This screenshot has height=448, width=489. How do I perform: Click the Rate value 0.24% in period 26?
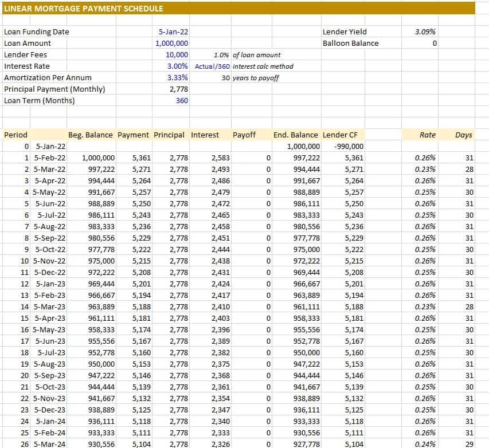[425, 444]
